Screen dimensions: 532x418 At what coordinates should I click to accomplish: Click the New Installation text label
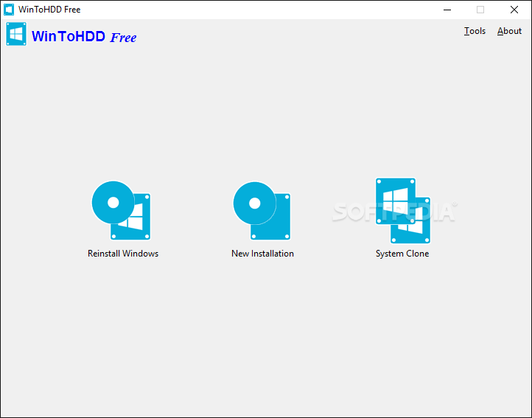pyautogui.click(x=262, y=254)
